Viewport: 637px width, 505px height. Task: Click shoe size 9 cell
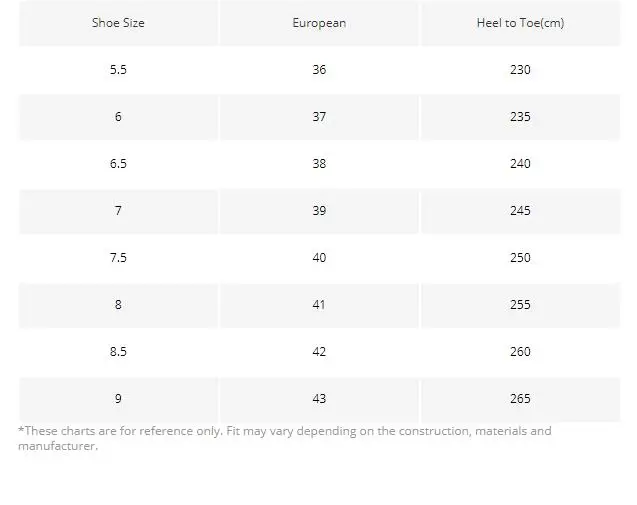pos(118,399)
